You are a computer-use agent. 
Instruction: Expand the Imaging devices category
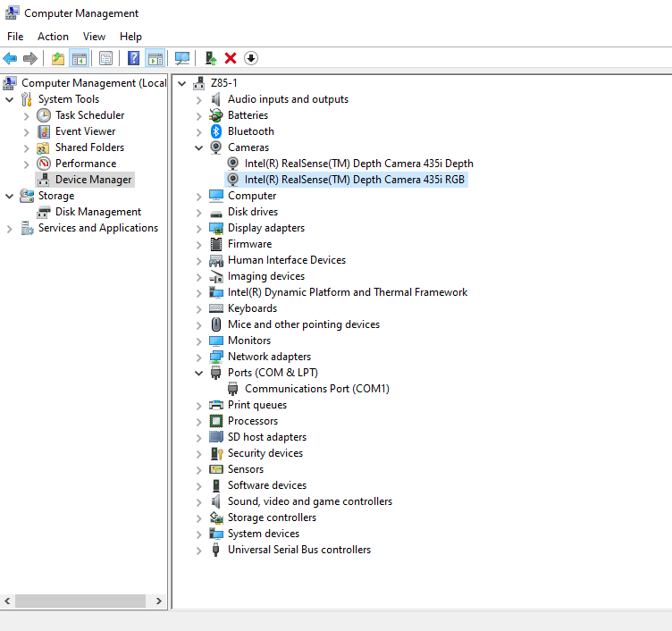click(x=199, y=277)
